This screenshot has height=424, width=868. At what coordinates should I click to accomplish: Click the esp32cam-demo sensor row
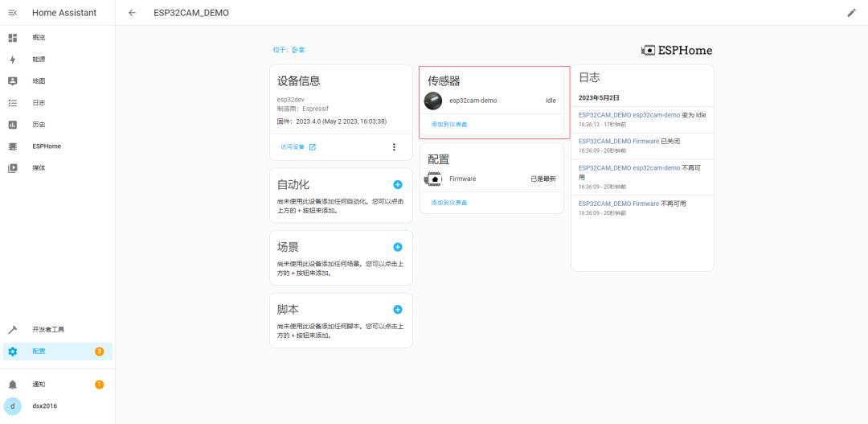[x=492, y=101]
